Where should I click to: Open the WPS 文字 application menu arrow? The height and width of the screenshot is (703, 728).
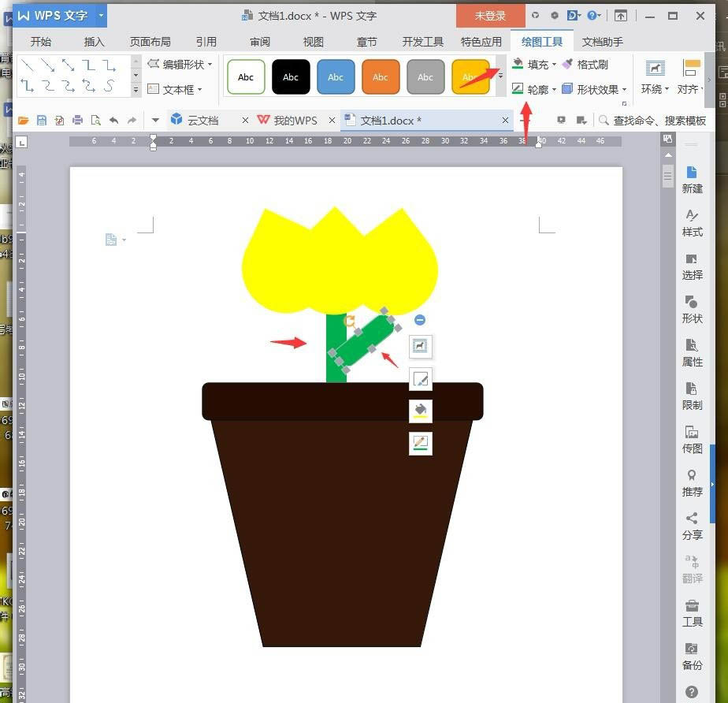tap(101, 15)
